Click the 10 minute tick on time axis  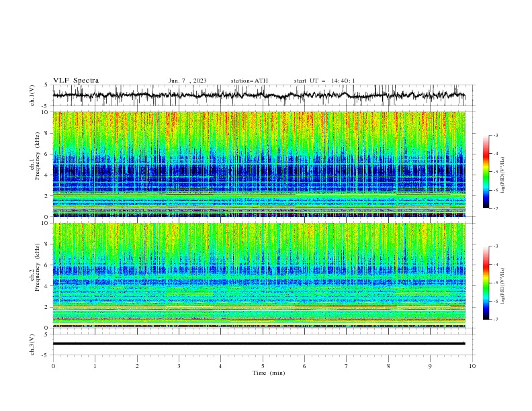[472, 366]
